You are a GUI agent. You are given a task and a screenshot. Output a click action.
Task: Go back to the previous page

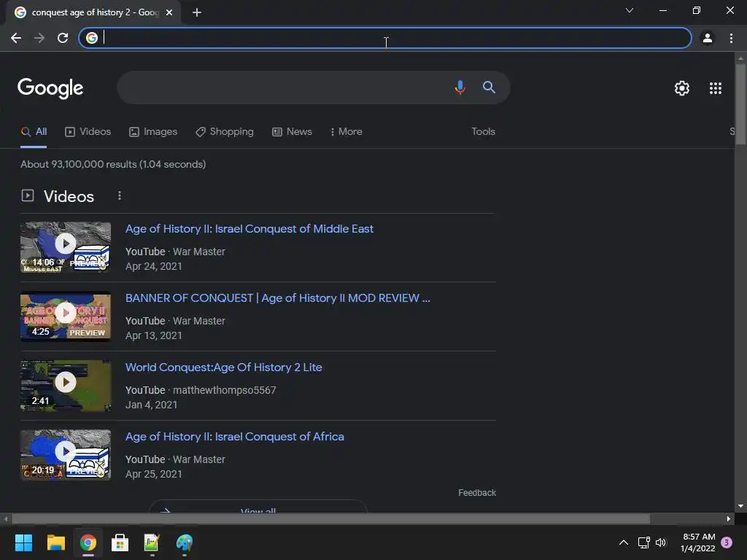16,38
